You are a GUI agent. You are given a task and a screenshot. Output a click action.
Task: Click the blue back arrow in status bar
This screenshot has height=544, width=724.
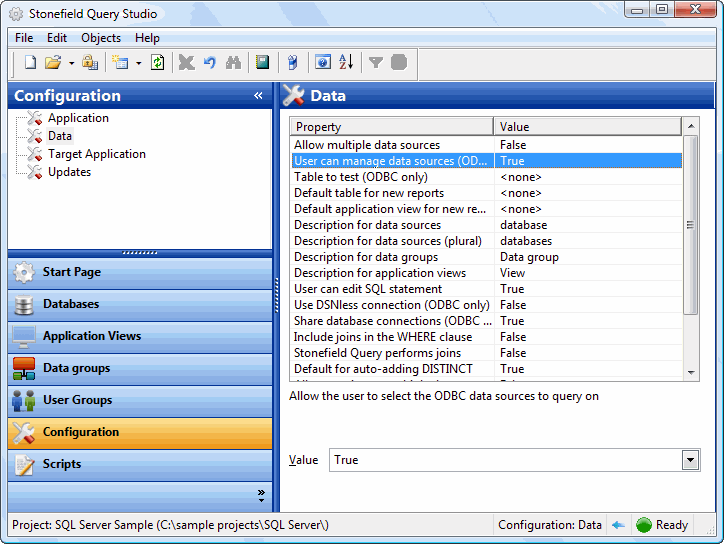(x=618, y=525)
